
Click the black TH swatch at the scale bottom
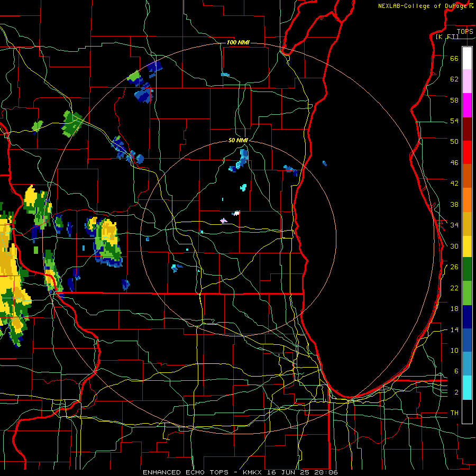467,411
